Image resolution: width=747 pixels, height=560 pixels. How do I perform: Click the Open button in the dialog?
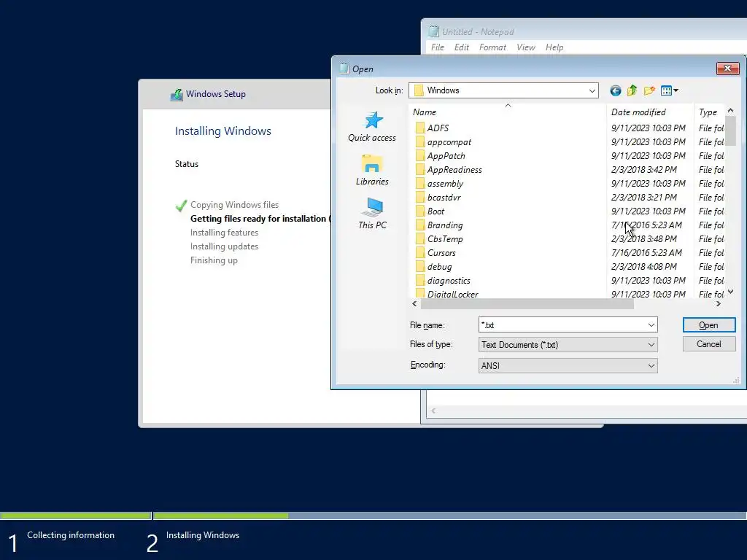click(709, 324)
